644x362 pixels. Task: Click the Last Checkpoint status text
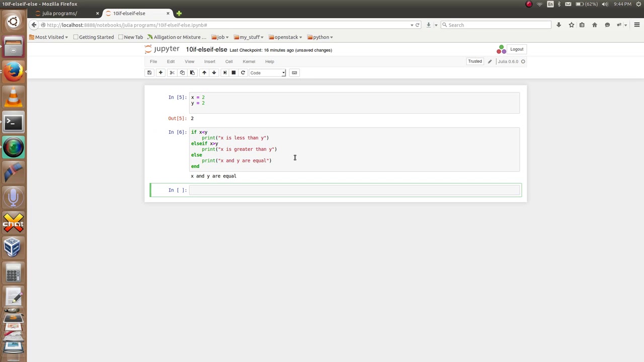pos(280,50)
